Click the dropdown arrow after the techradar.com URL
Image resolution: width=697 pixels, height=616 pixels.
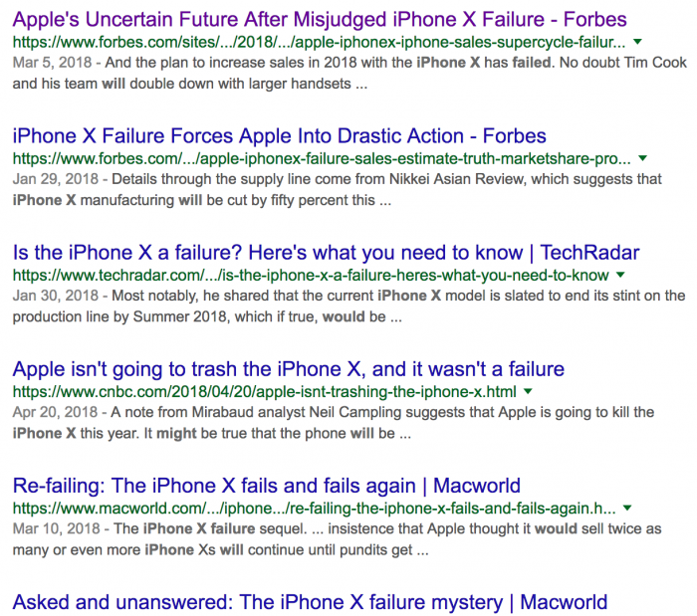click(x=621, y=275)
